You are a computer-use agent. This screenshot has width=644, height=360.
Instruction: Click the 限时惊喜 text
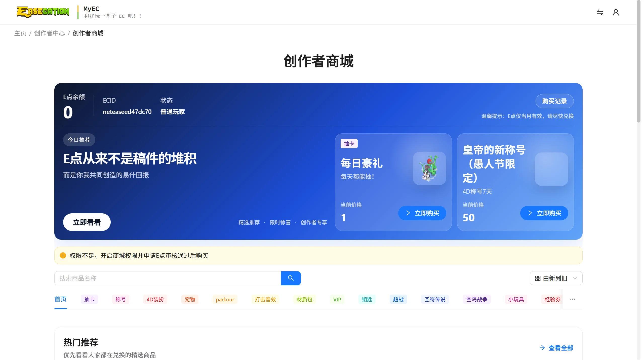pyautogui.click(x=280, y=222)
